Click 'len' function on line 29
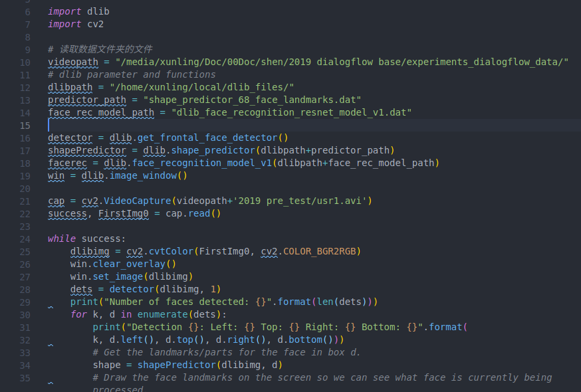The width and height of the screenshot is (581, 392). coord(325,302)
